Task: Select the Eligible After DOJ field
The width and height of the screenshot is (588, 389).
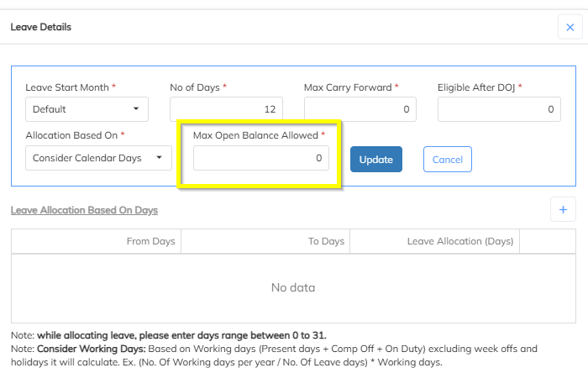Action: [499, 109]
